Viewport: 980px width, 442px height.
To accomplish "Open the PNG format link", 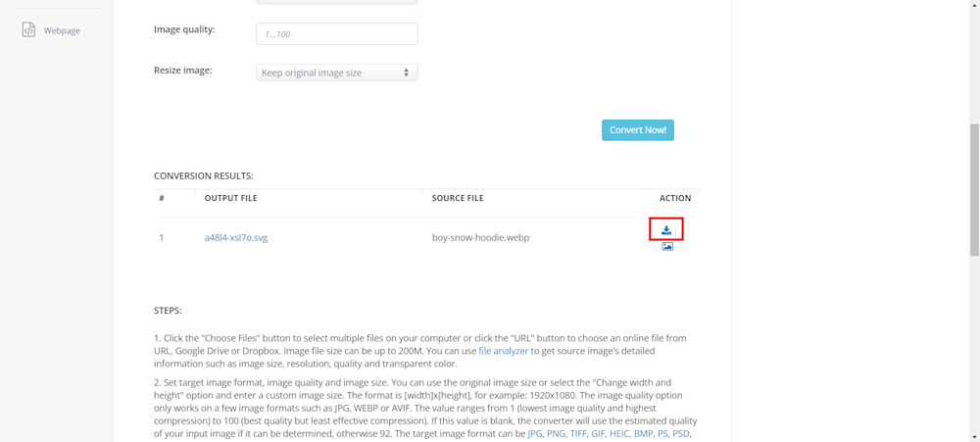I will pyautogui.click(x=557, y=433).
